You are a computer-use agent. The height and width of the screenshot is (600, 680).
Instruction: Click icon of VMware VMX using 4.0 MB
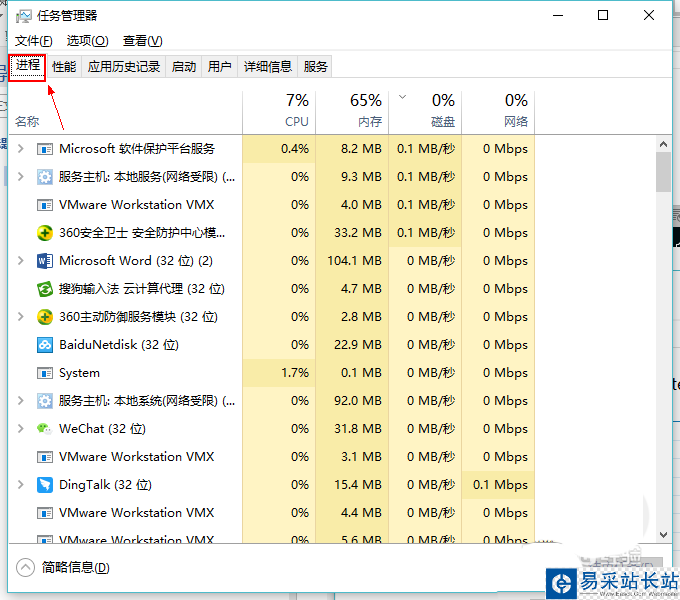pos(45,205)
